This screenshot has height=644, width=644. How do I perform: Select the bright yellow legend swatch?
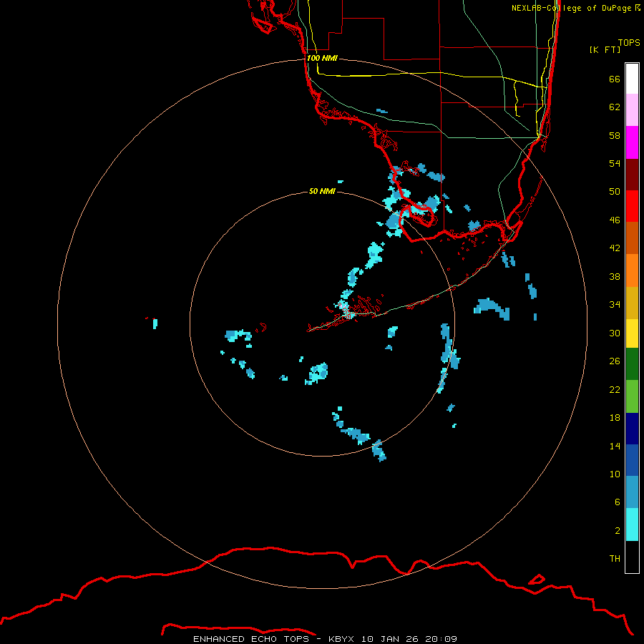coord(632,333)
